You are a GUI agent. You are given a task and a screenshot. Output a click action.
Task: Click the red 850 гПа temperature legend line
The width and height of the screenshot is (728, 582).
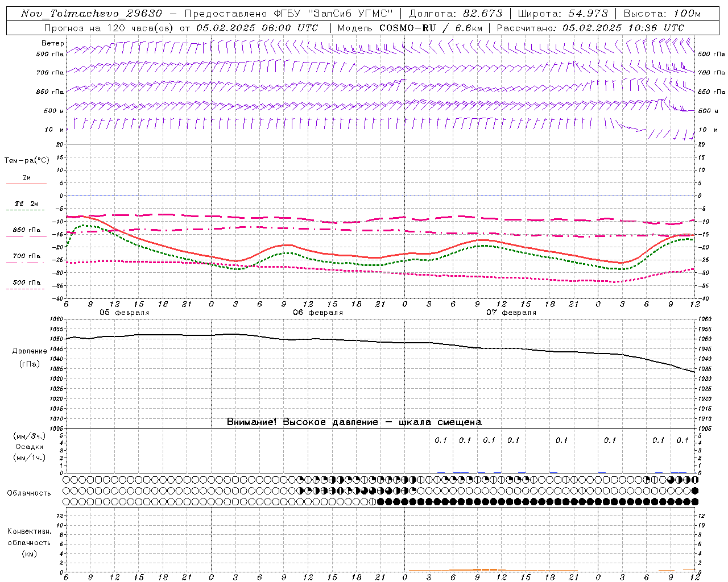(x=26, y=236)
